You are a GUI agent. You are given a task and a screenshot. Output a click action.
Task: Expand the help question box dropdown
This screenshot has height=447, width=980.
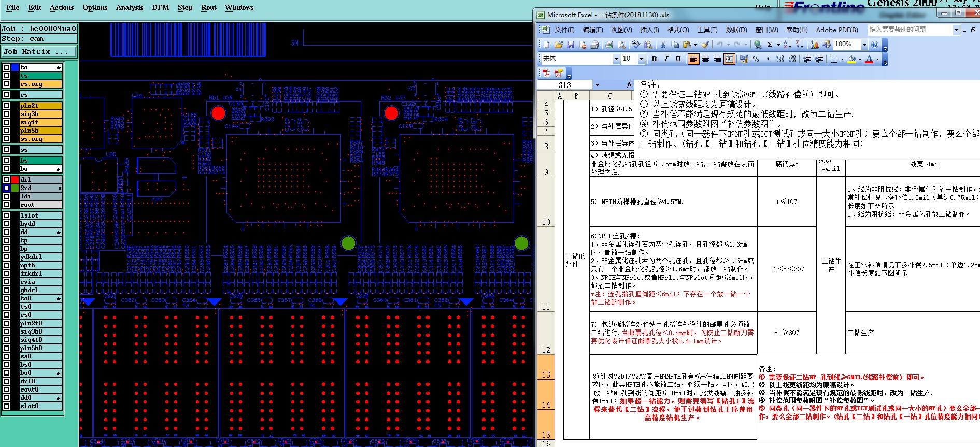(956, 30)
